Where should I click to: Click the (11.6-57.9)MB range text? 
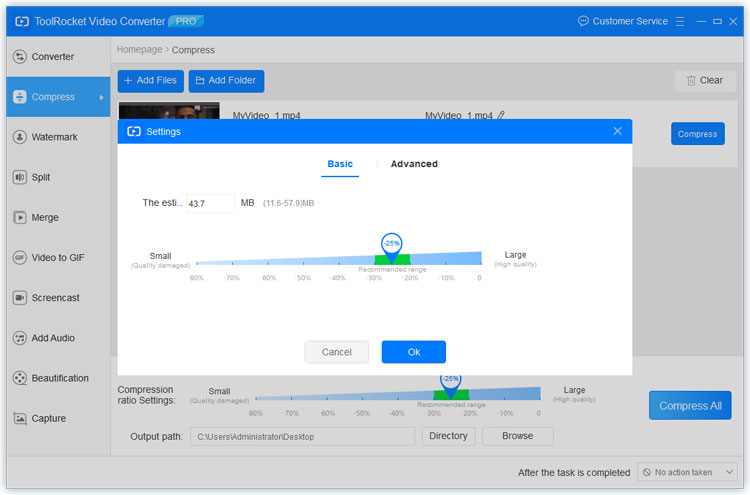(288, 203)
